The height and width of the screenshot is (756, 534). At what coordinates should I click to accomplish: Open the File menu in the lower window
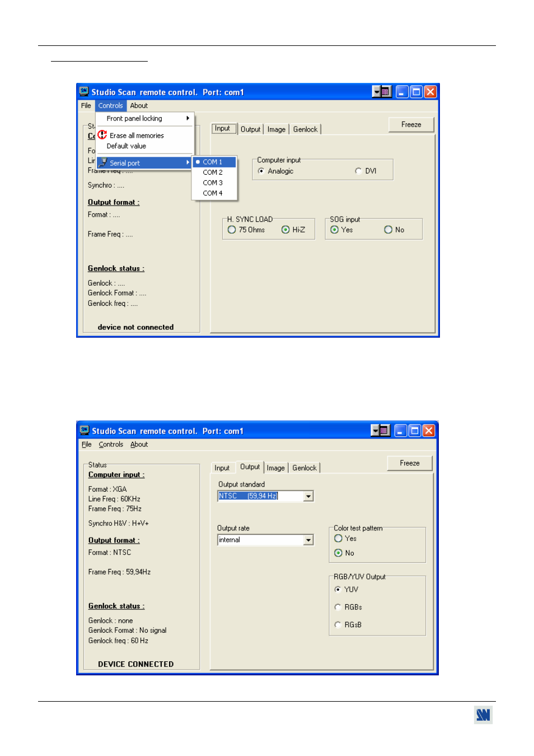pos(86,444)
